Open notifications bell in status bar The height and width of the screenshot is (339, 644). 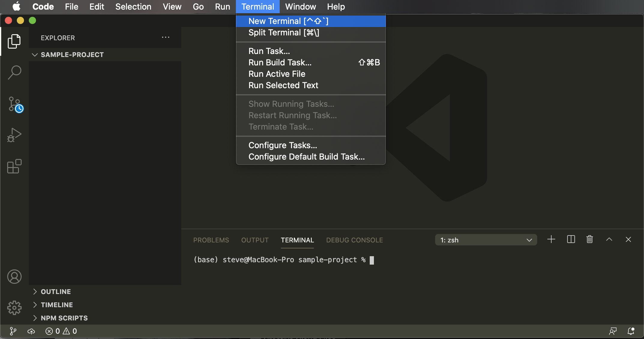631,331
